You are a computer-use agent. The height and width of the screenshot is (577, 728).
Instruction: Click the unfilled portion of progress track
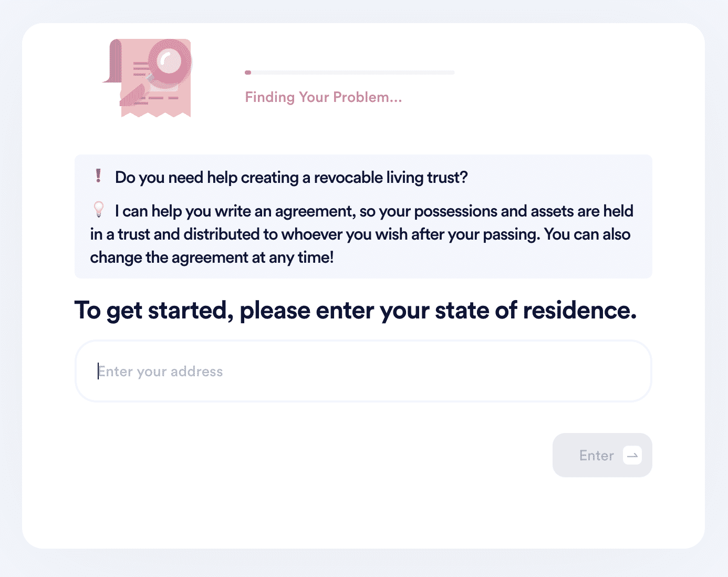click(353, 73)
